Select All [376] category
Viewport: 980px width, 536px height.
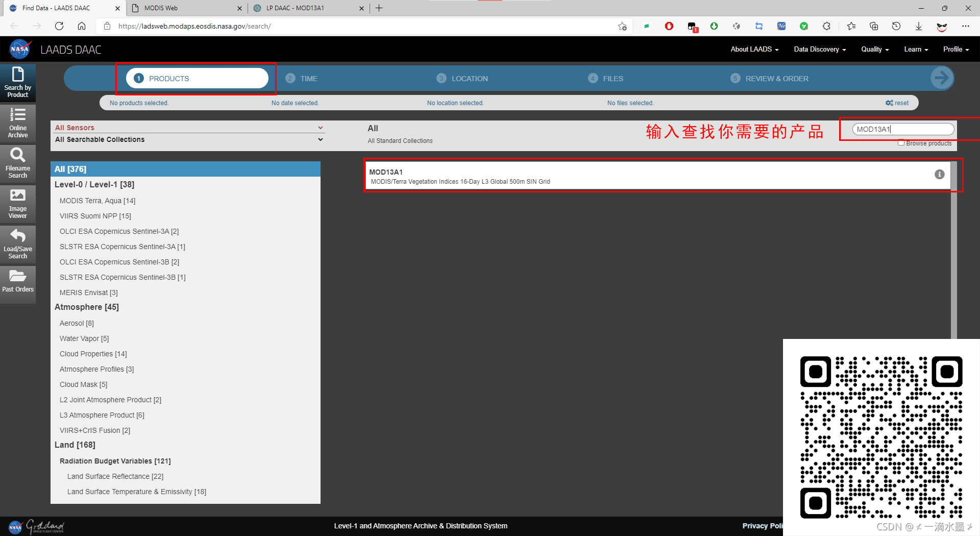(185, 169)
